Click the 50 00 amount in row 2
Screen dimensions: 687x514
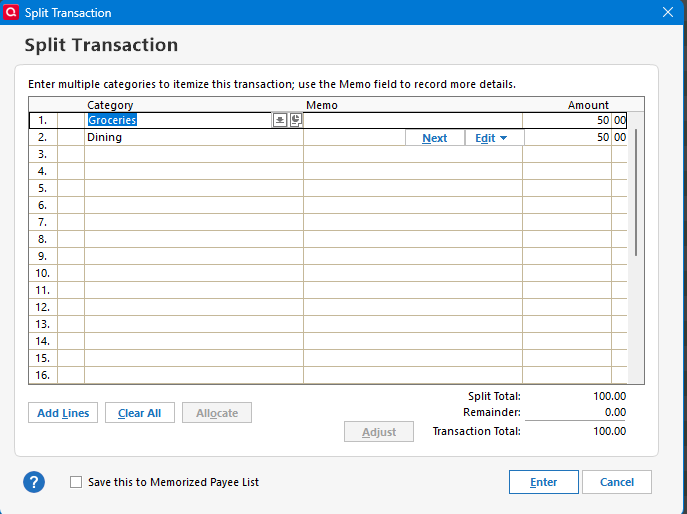(576, 137)
